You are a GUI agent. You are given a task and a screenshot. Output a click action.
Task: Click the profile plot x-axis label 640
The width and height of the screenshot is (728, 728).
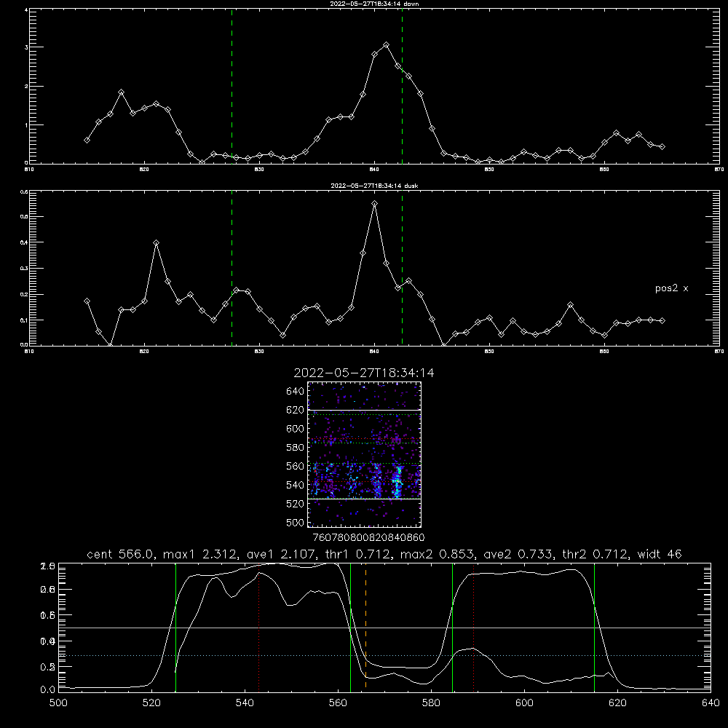click(711, 703)
